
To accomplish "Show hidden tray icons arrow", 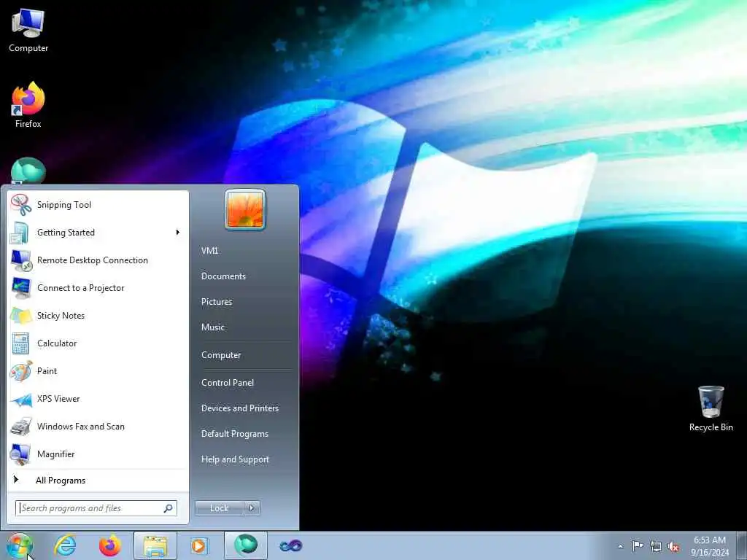I will pyautogui.click(x=620, y=546).
